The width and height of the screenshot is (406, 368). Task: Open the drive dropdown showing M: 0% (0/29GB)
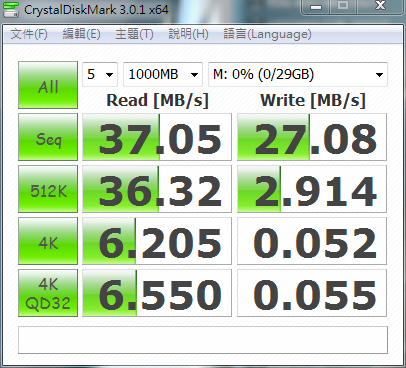298,74
